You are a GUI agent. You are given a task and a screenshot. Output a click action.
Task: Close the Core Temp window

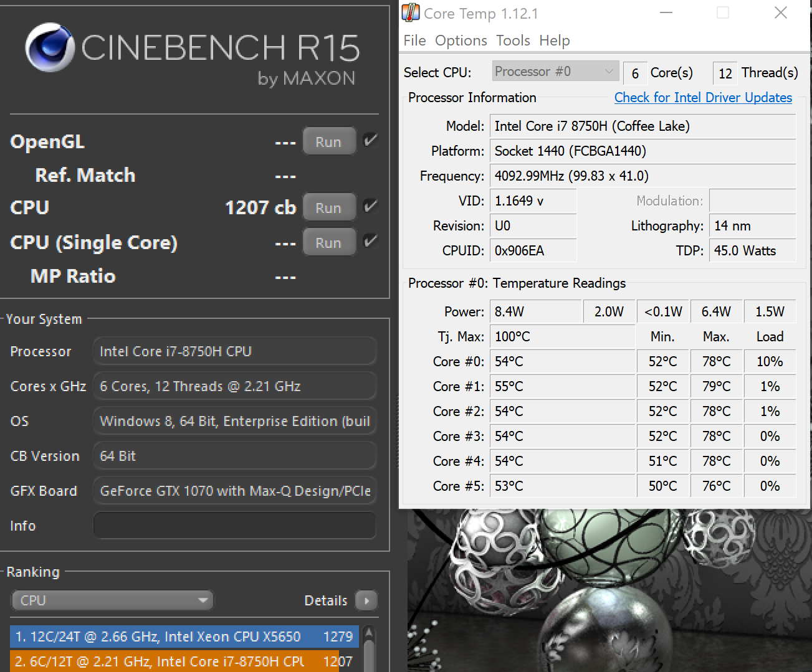tap(781, 12)
